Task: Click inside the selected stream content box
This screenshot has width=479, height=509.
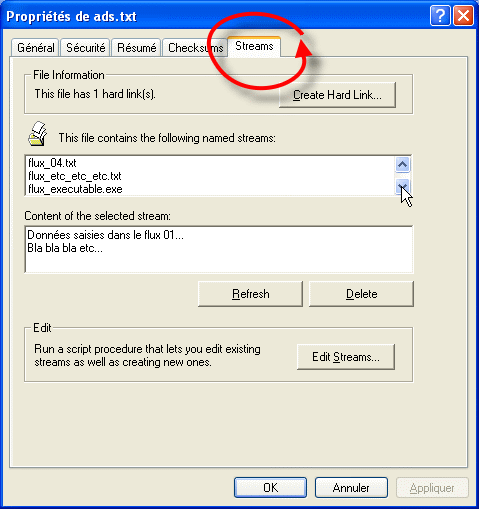Action: [x=219, y=249]
